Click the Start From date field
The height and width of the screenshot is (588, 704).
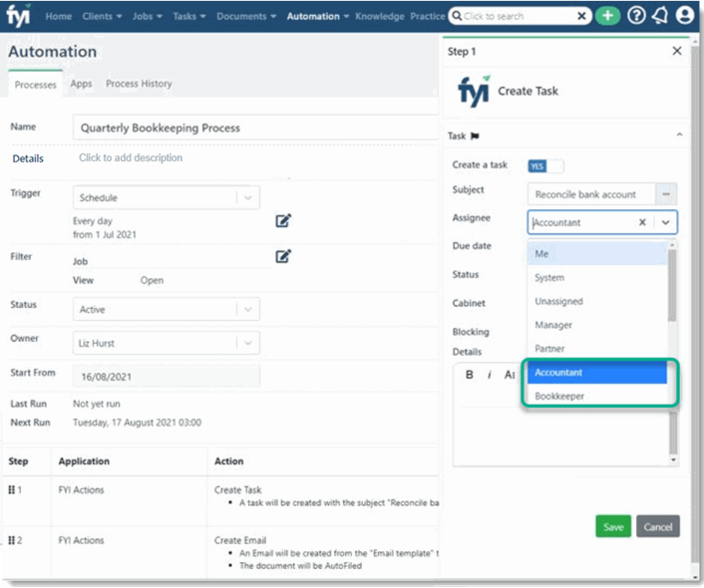(167, 376)
